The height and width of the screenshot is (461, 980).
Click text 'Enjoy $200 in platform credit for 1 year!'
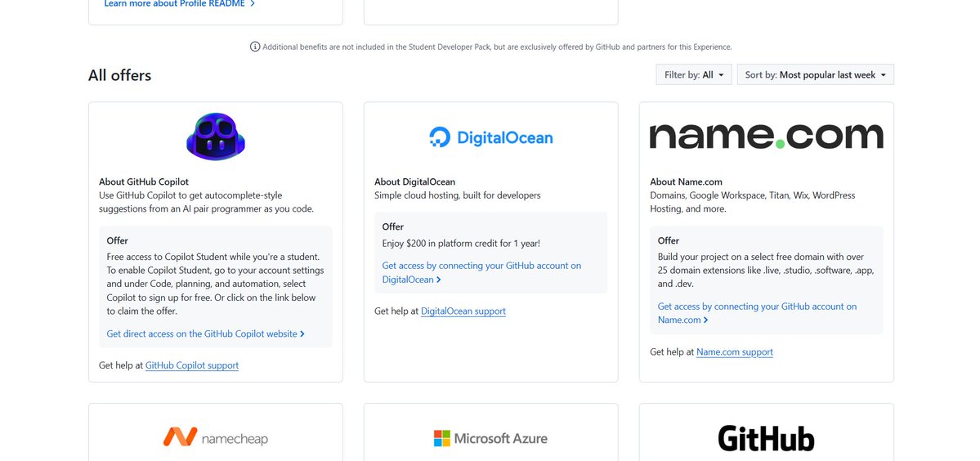click(461, 243)
